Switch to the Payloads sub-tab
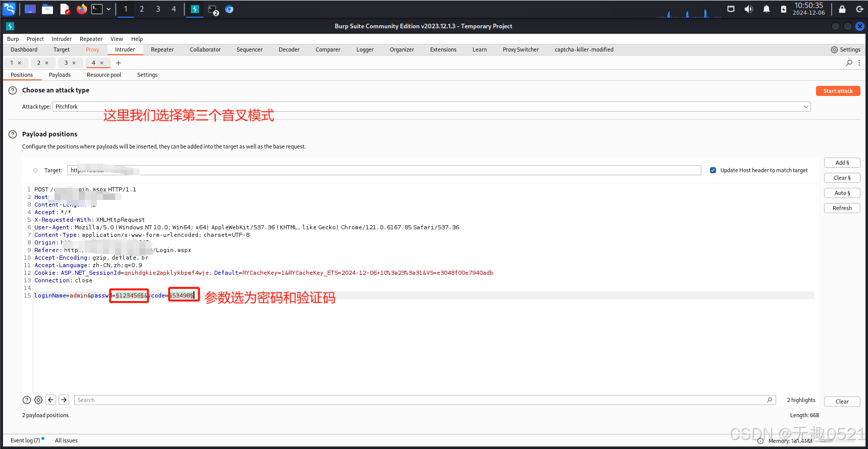 [60, 75]
